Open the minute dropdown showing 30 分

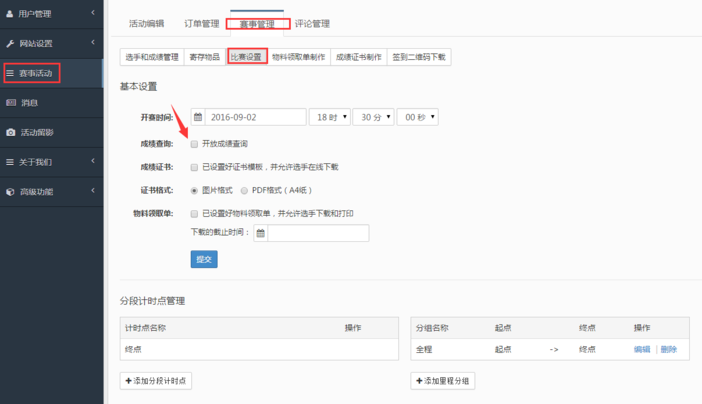(x=372, y=117)
